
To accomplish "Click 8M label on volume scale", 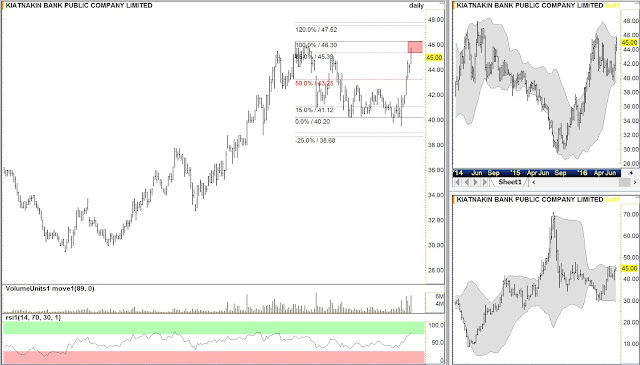I will point(439,296).
